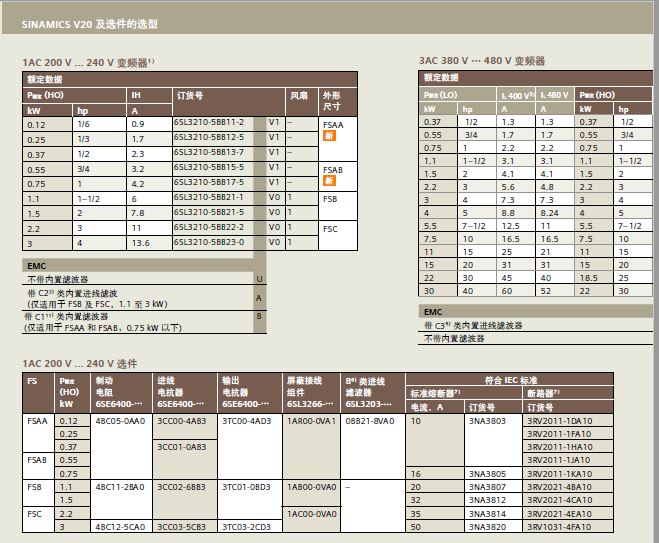
Task: Select order number 6SL3210-5BB21-1
Action: (x=209, y=197)
